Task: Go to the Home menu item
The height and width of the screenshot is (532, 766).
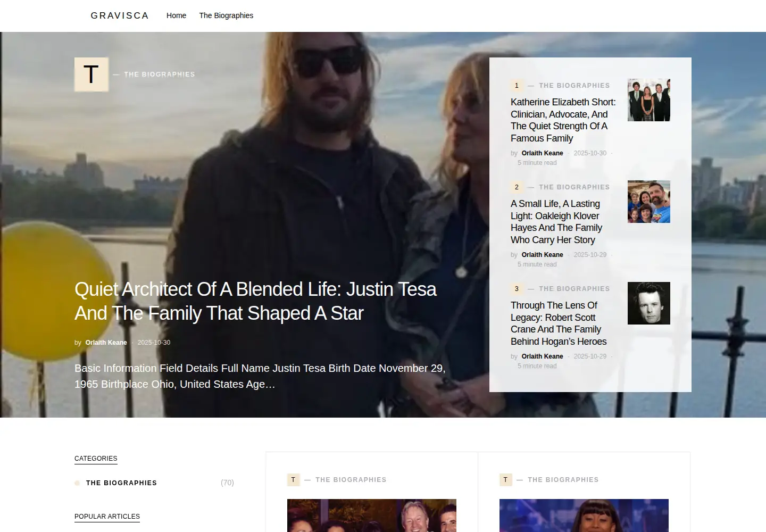Action: coord(176,15)
